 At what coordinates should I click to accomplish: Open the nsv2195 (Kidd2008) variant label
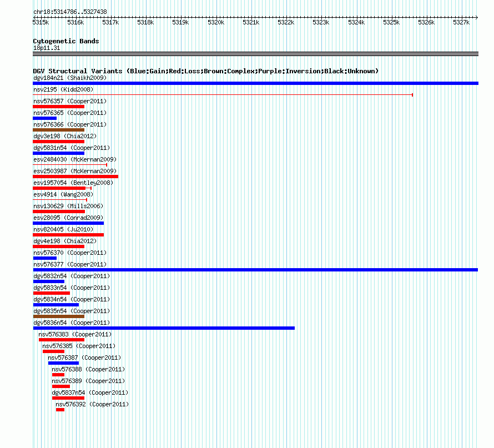click(x=63, y=89)
